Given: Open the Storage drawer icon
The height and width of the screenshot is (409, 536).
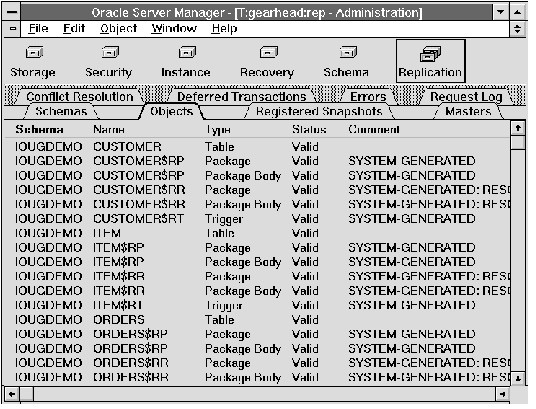Looking at the screenshot, I should (34, 53).
